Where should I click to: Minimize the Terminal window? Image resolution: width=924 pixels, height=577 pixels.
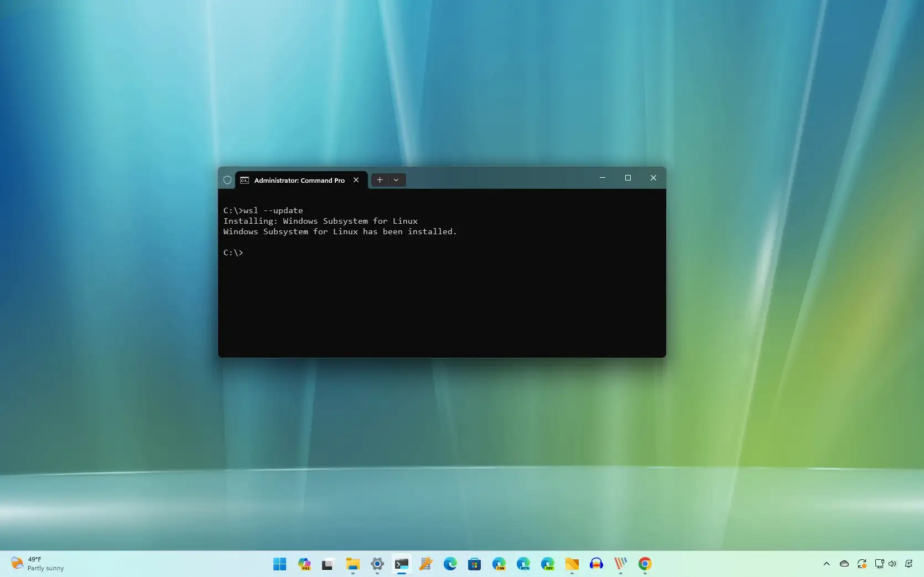[x=602, y=178]
